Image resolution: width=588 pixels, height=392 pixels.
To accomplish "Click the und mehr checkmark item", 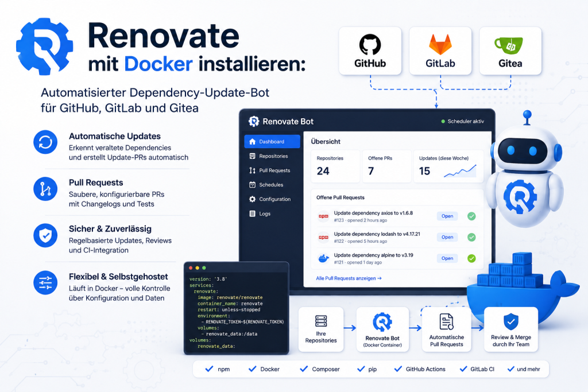I will coord(524,369).
